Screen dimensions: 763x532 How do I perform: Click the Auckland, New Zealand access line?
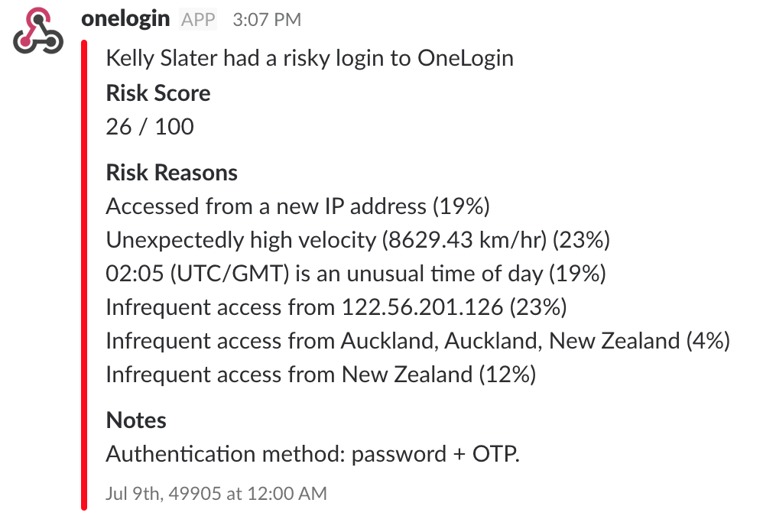click(418, 340)
